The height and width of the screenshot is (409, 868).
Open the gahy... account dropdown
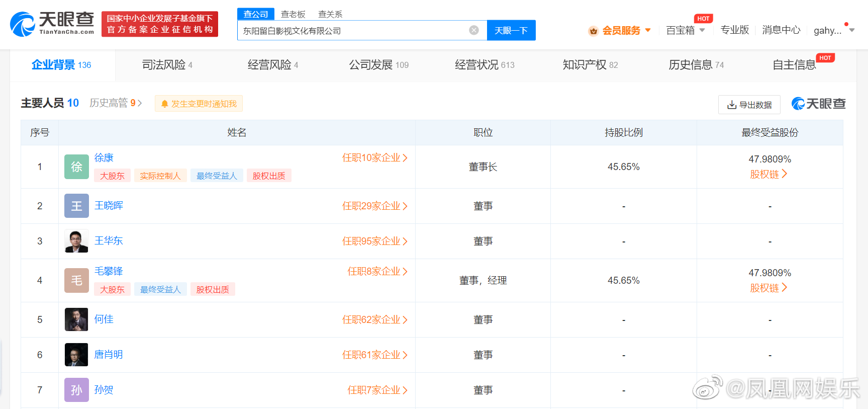833,31
